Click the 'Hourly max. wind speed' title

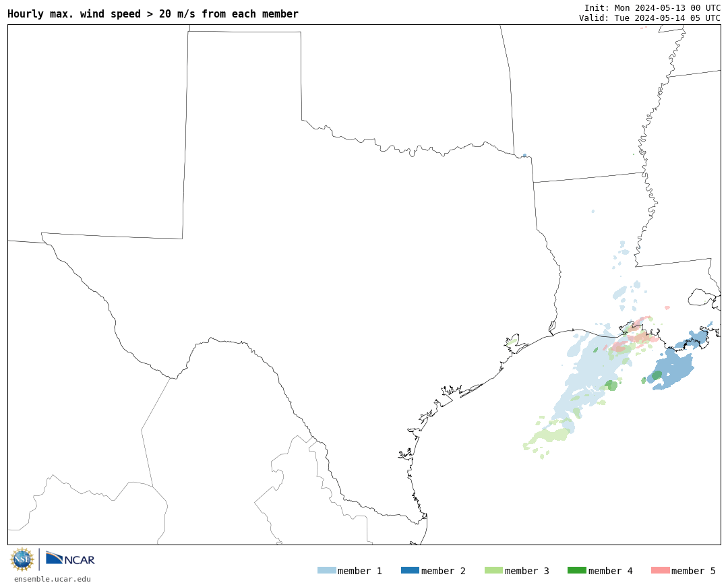[153, 14]
